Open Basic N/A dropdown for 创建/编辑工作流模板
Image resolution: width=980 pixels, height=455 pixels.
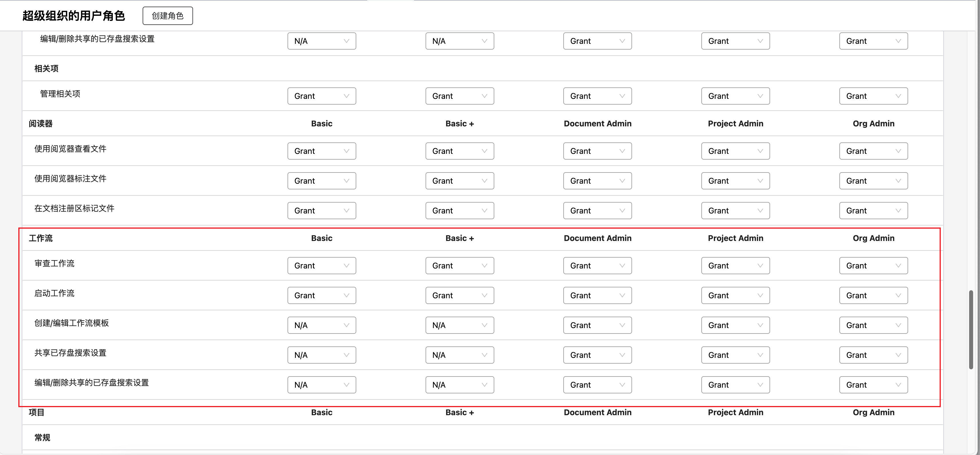322,325
